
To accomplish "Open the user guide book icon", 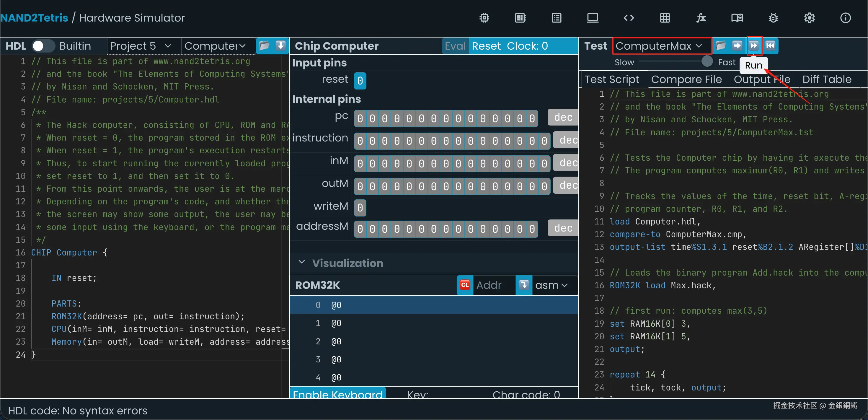I will pyautogui.click(x=737, y=18).
